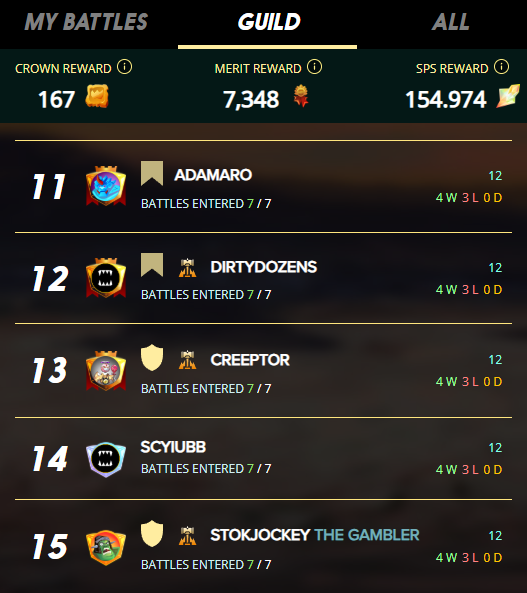Click the SPS crystal shard icon

[x=508, y=96]
